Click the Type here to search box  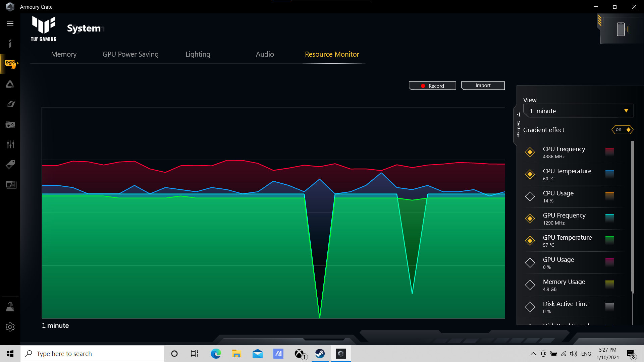pos(92,354)
